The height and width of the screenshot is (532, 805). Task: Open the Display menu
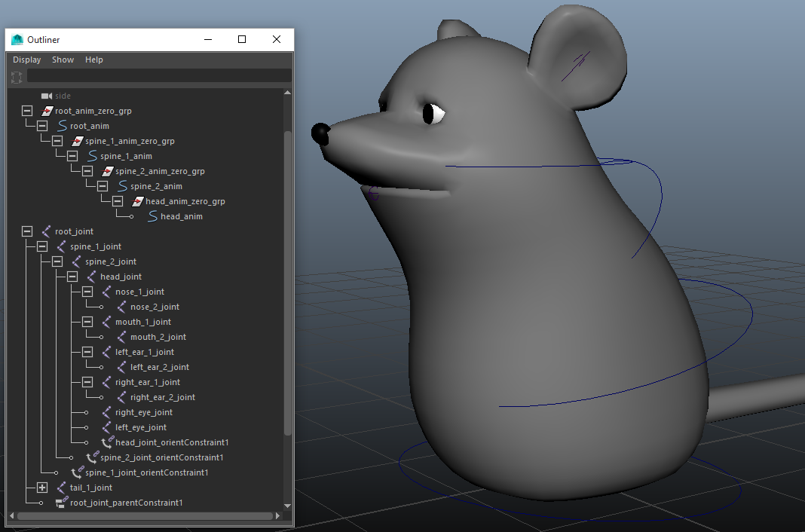27,60
